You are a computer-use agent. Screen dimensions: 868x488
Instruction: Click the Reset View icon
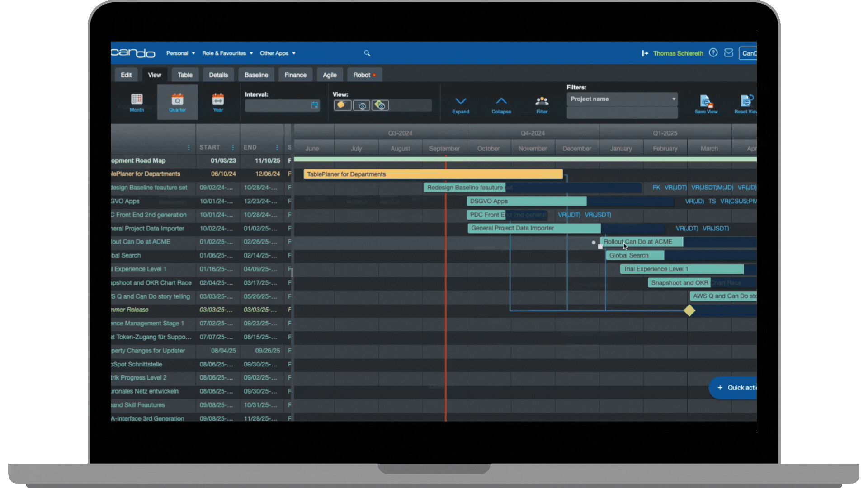pos(746,100)
